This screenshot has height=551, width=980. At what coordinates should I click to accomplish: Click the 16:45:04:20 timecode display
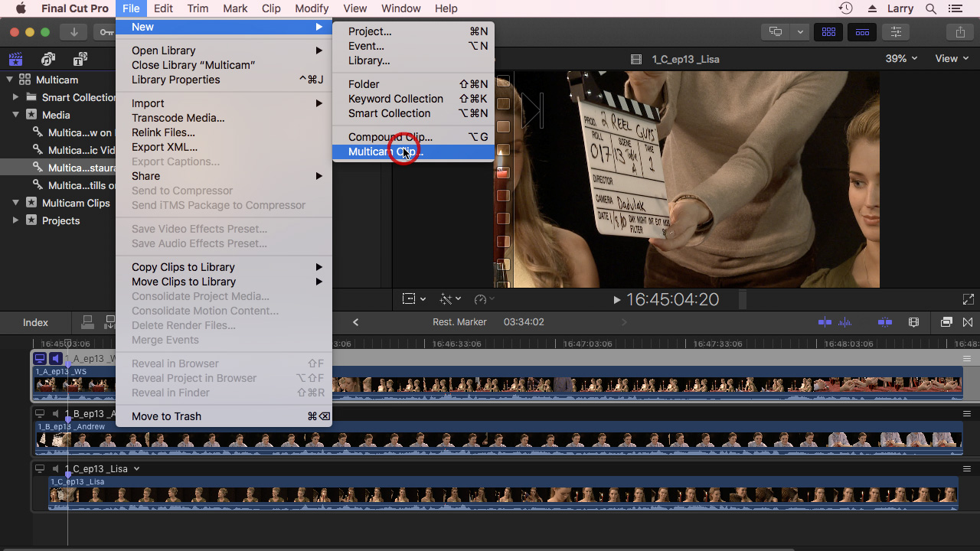(x=673, y=300)
